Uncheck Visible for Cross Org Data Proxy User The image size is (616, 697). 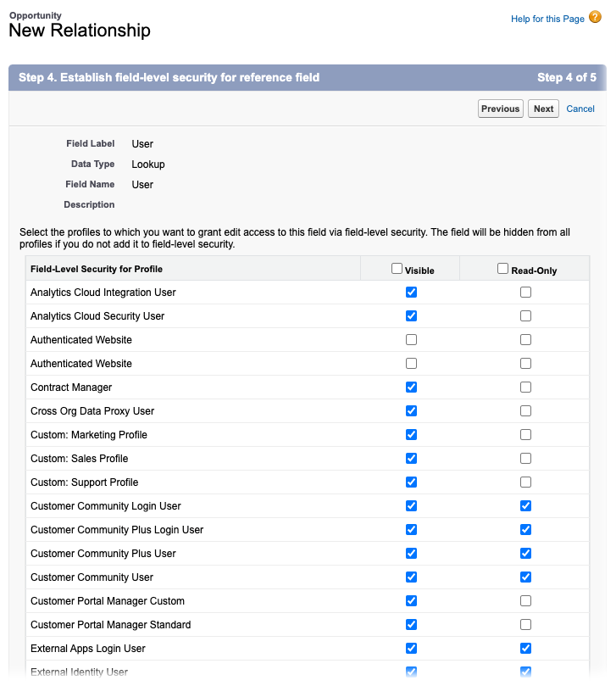[x=411, y=410]
